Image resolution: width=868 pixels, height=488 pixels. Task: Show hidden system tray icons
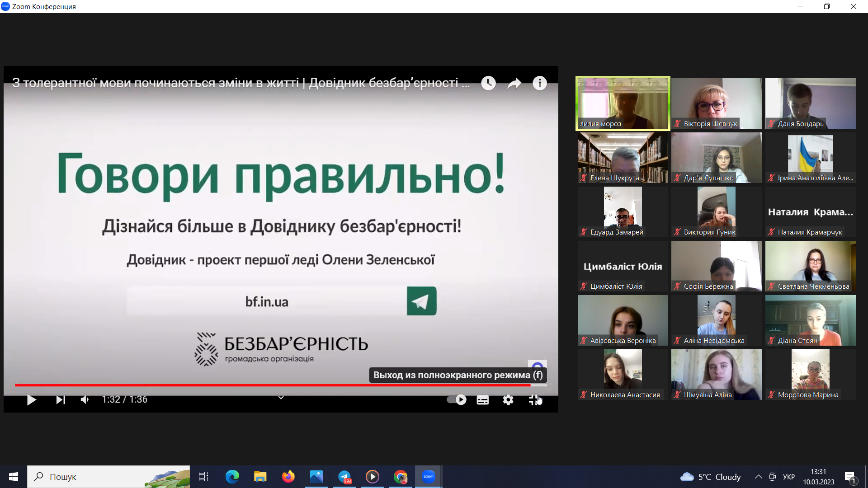[x=759, y=477]
